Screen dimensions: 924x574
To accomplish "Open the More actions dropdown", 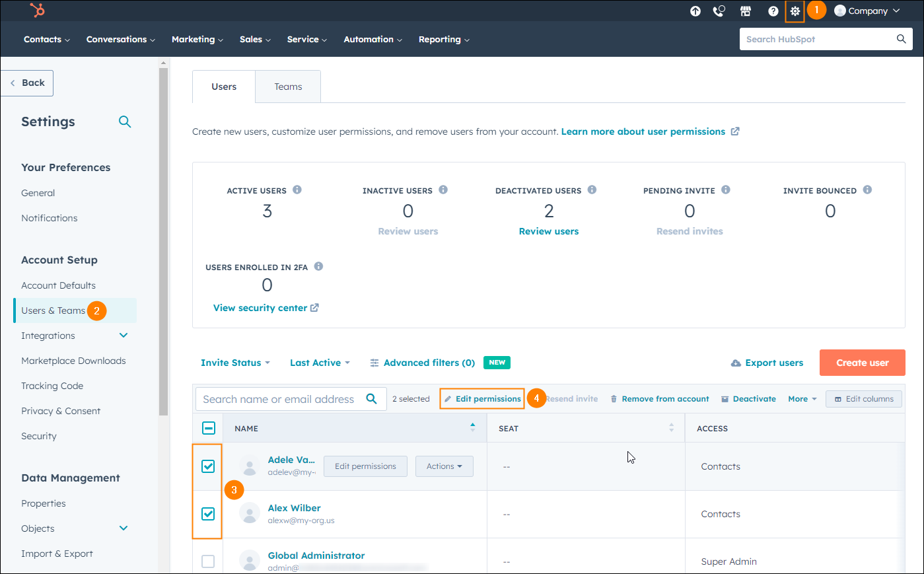I will (x=802, y=399).
